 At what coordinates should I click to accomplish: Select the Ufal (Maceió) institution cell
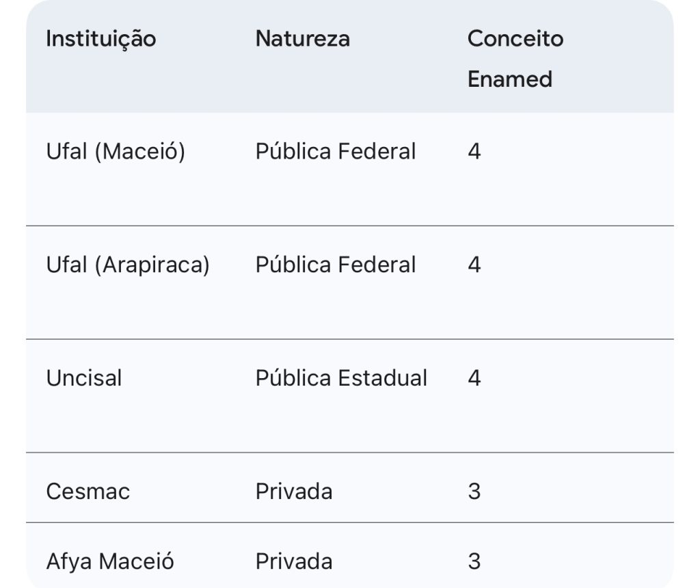coord(116,151)
